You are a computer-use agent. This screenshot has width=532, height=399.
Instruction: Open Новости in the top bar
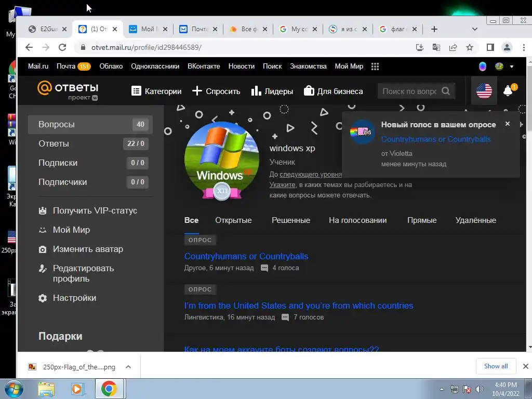tap(241, 66)
